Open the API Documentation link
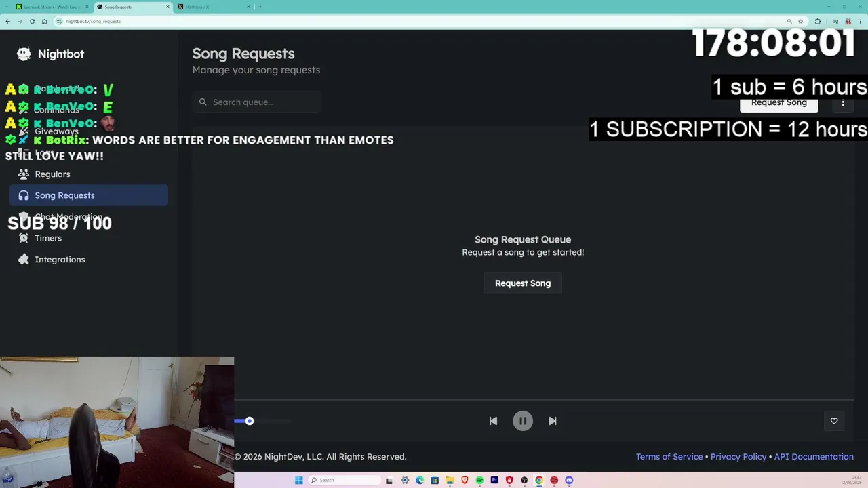 814,457
